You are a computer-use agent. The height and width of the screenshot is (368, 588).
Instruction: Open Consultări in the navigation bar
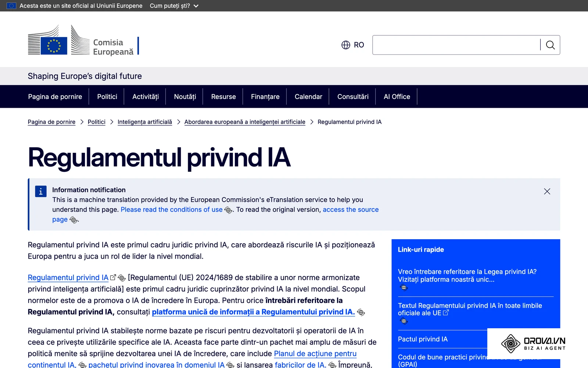click(x=353, y=96)
